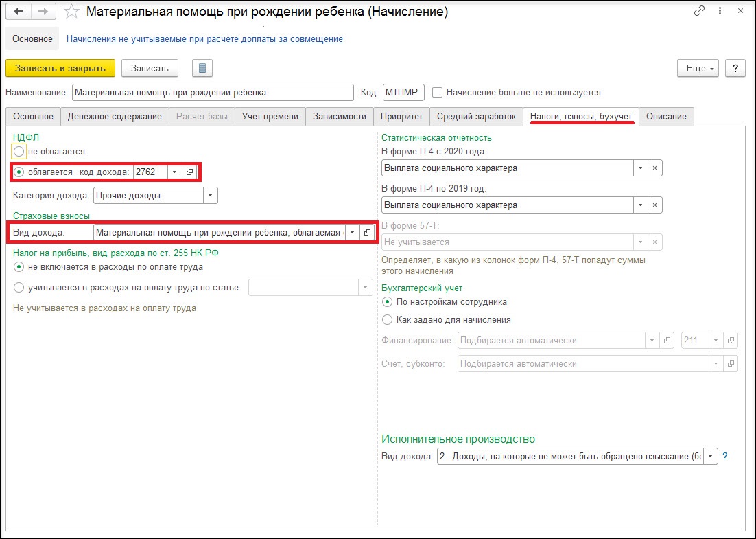Expand the labor expense article dropdown

point(366,288)
